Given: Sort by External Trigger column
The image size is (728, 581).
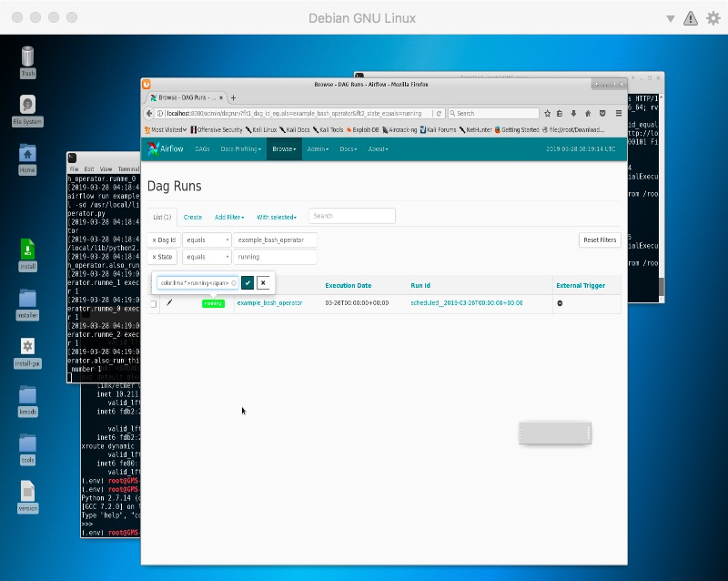Looking at the screenshot, I should click(x=581, y=285).
